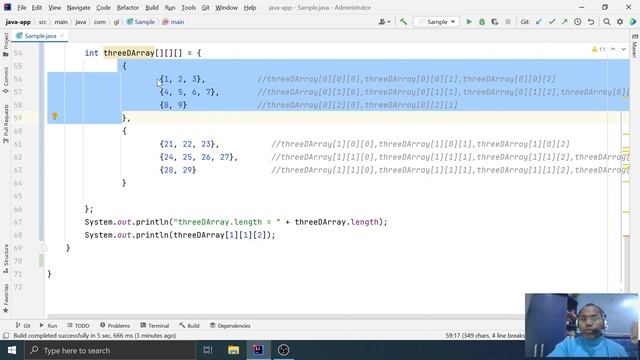
Task: Open IDE settings gear icon
Action: point(620,22)
